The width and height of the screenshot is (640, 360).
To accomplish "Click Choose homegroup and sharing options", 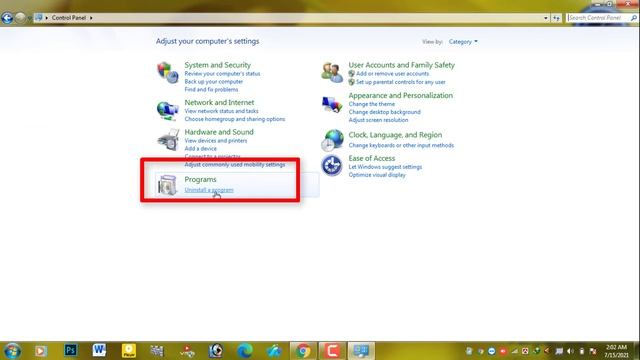I will coord(235,119).
